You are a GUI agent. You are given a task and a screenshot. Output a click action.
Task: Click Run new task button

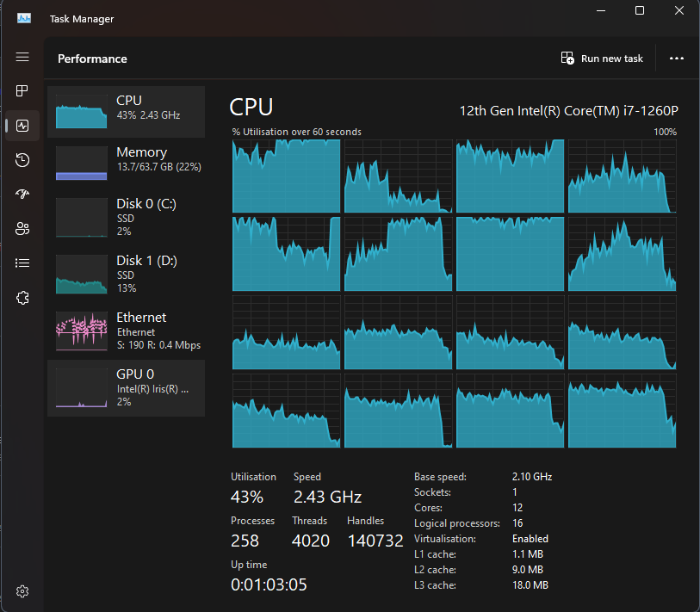[x=601, y=59]
